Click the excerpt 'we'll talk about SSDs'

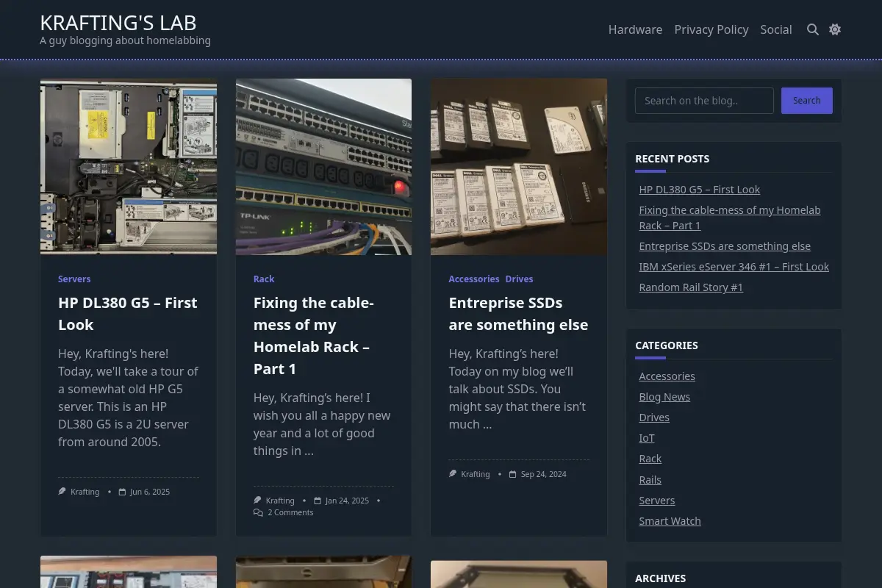(517, 389)
